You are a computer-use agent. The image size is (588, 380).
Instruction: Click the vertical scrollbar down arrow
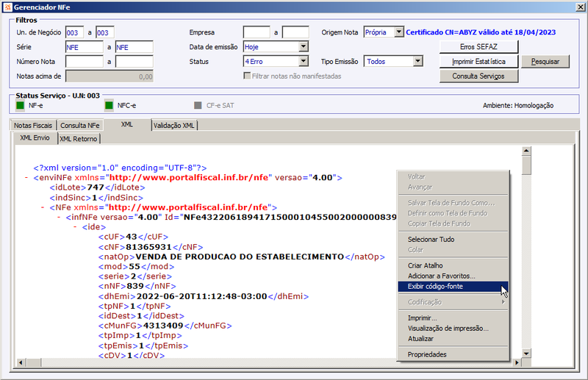click(526, 354)
